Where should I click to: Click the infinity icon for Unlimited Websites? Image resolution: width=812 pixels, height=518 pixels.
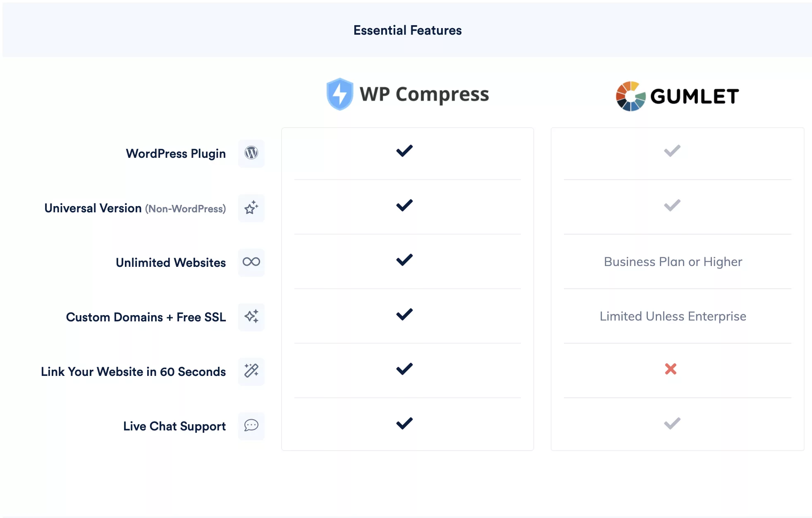pyautogui.click(x=251, y=262)
